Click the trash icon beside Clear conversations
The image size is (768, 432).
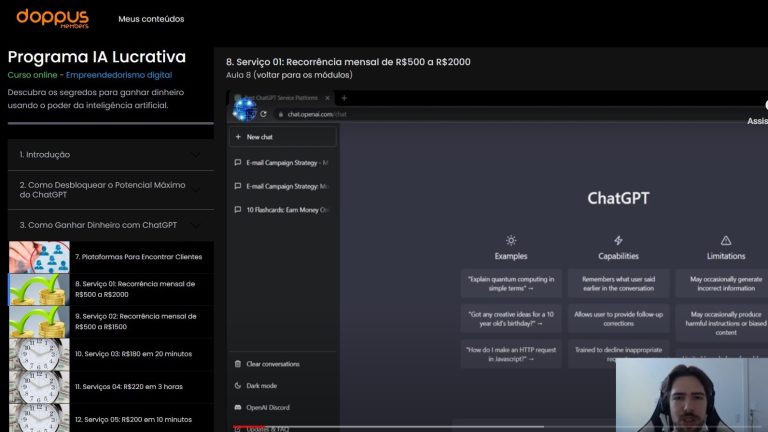238,364
